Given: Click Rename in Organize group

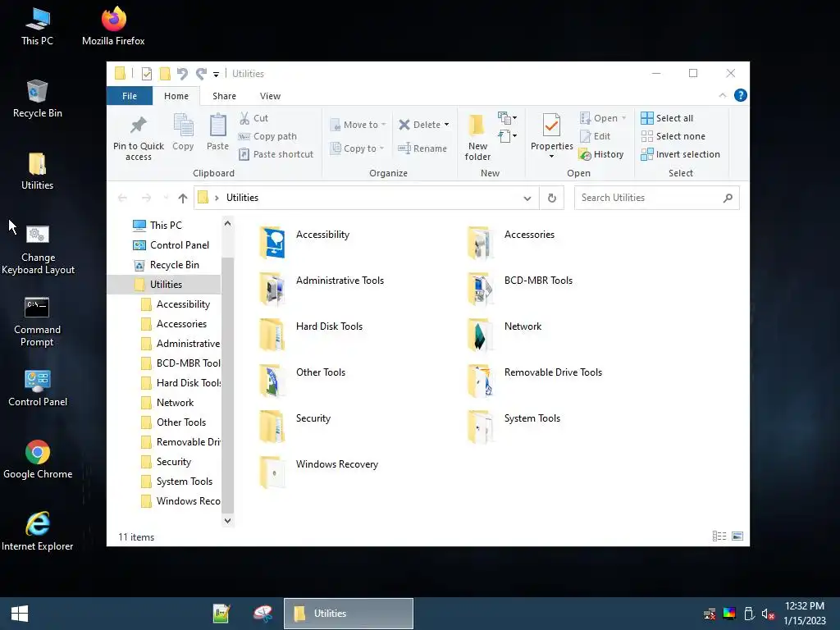Looking at the screenshot, I should coord(422,148).
